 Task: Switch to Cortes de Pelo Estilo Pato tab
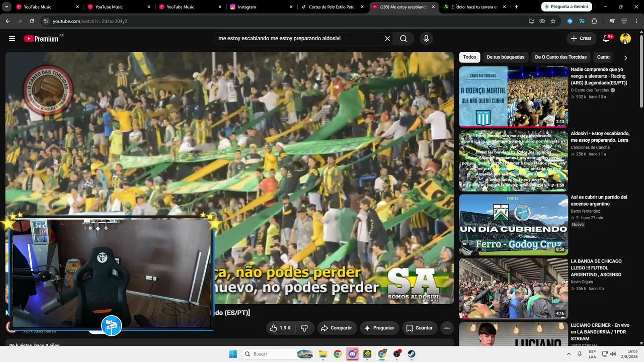point(333,7)
